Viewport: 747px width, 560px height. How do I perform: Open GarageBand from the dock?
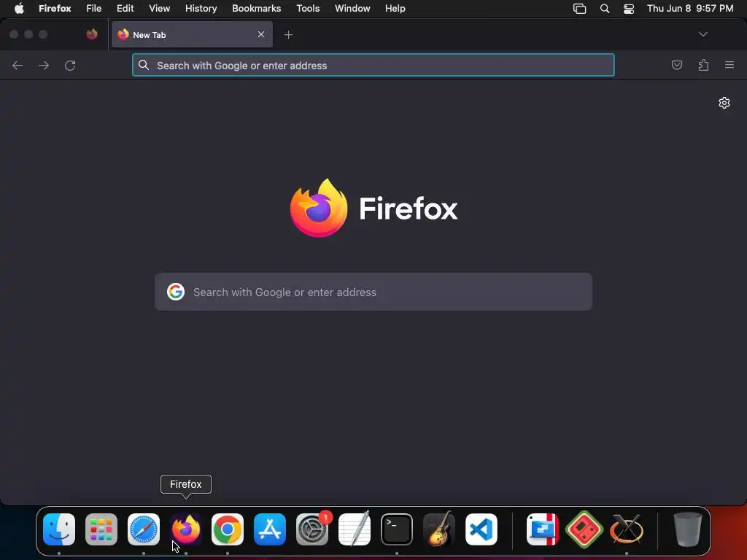point(438,529)
